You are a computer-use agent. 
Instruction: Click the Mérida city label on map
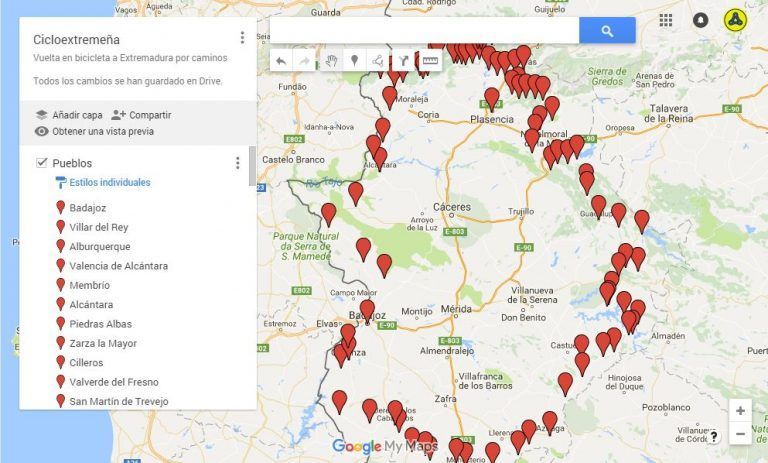[456, 309]
